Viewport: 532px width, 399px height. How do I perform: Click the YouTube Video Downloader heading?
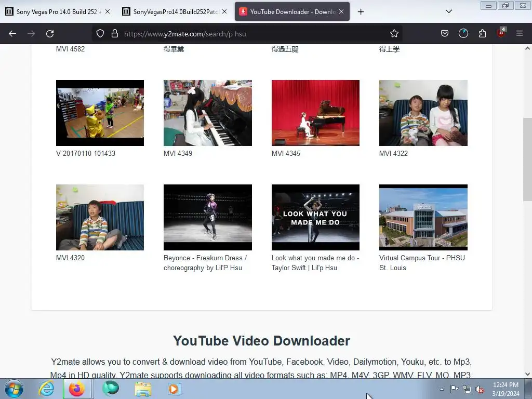[261, 341]
